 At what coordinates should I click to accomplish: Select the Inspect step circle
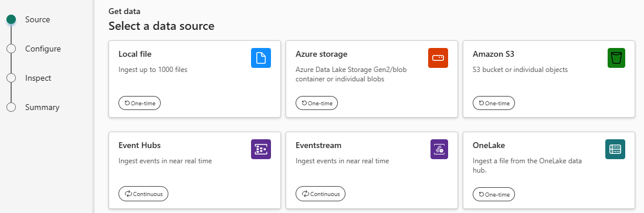11,78
